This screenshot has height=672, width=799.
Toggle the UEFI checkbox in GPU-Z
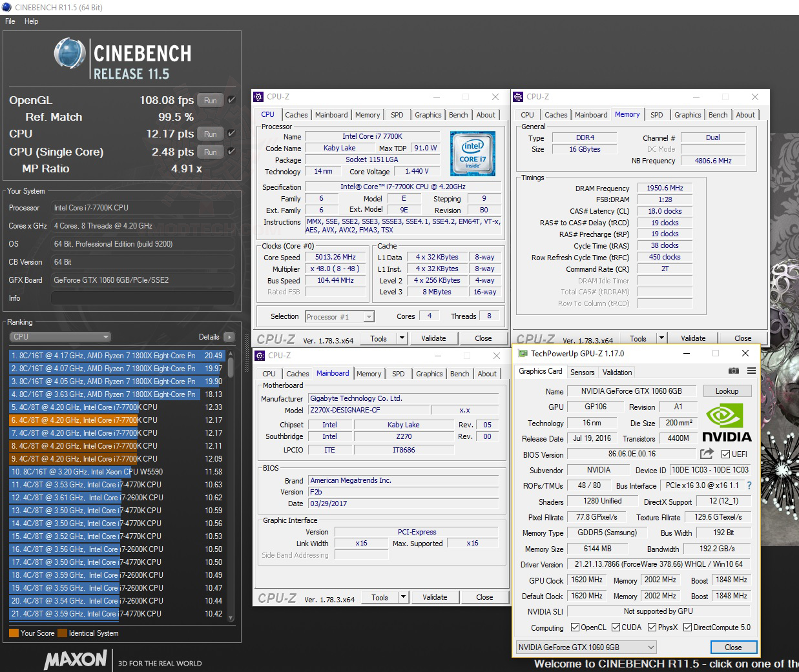[x=725, y=454]
